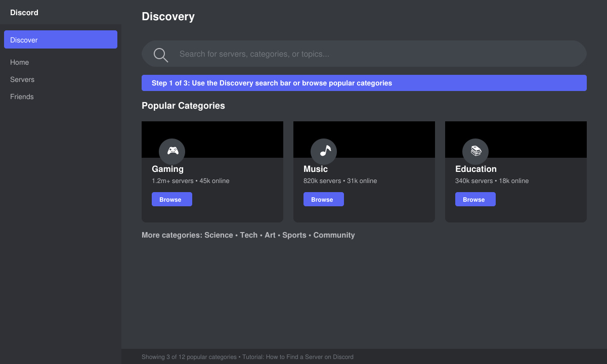Click the Music card title

point(316,169)
